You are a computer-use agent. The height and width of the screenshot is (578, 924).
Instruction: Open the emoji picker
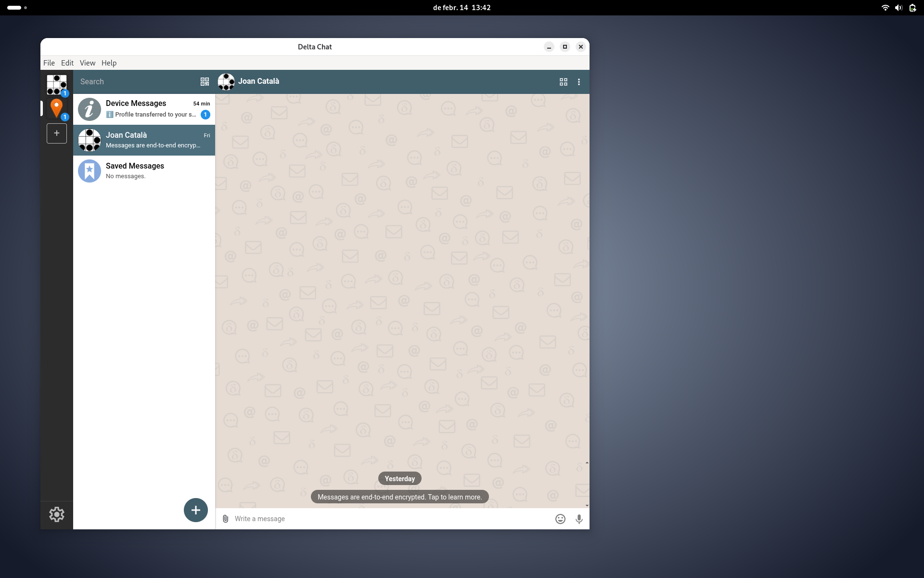pyautogui.click(x=560, y=519)
